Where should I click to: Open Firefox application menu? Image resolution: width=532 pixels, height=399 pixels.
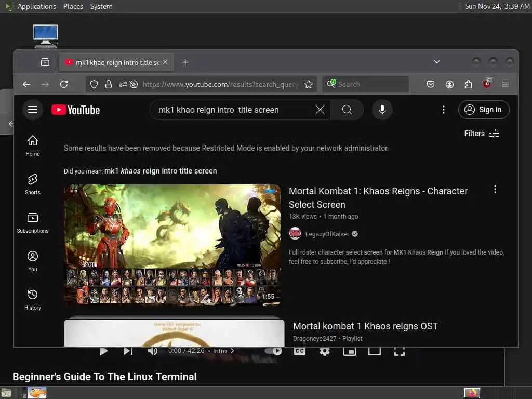(x=506, y=84)
